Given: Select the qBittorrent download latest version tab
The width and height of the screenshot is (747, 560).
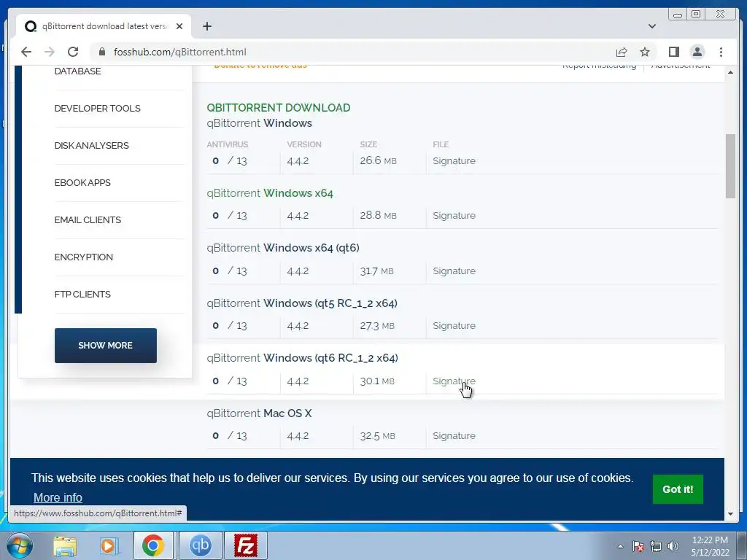Looking at the screenshot, I should click(104, 26).
